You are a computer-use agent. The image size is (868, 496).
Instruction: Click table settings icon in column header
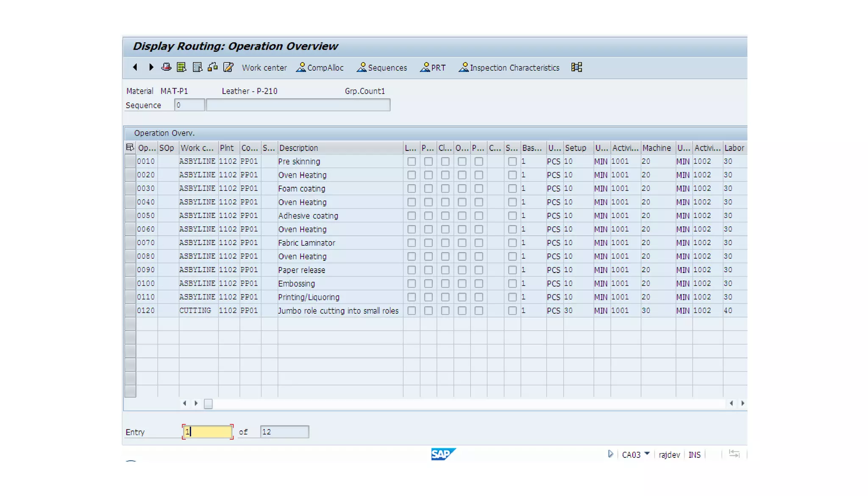point(130,148)
